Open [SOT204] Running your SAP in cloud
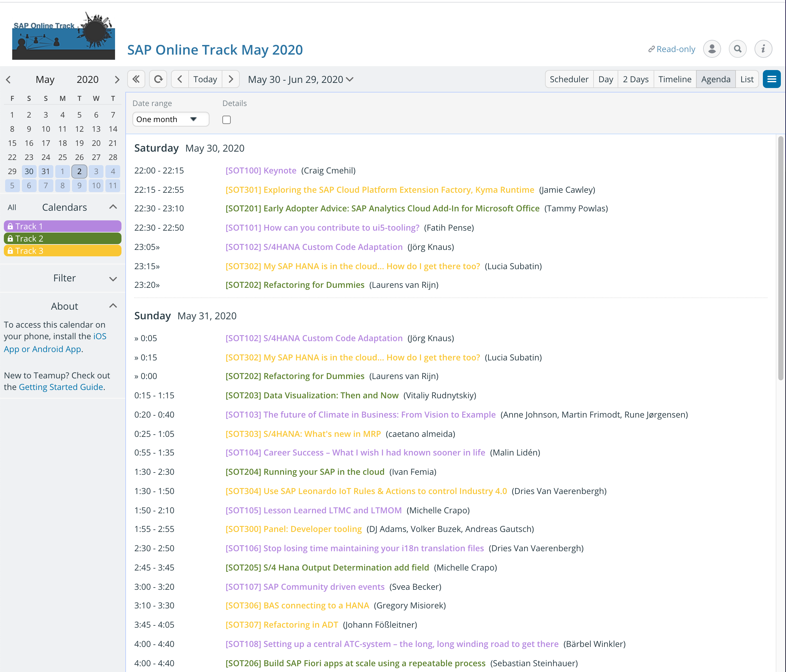 305,472
